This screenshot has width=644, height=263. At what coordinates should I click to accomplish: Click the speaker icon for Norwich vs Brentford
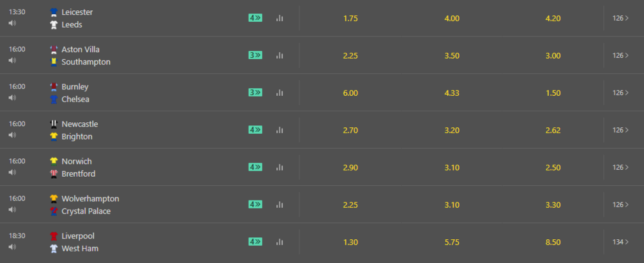coord(12,172)
